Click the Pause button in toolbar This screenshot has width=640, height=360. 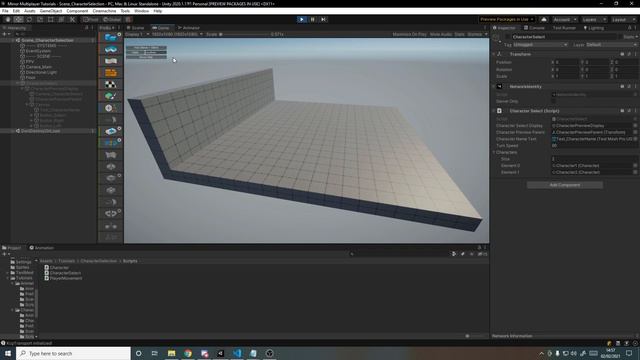[313, 19]
